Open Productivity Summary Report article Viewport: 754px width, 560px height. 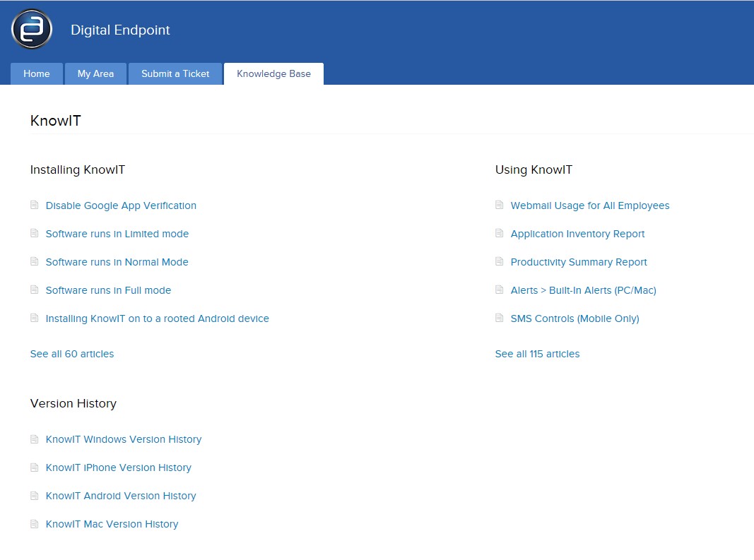pyautogui.click(x=579, y=263)
